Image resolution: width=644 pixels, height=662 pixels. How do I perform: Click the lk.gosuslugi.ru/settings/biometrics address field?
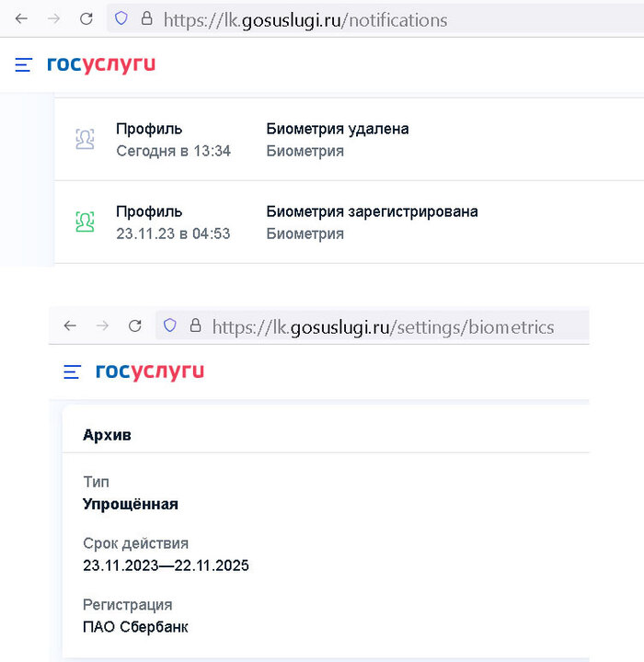point(383,326)
